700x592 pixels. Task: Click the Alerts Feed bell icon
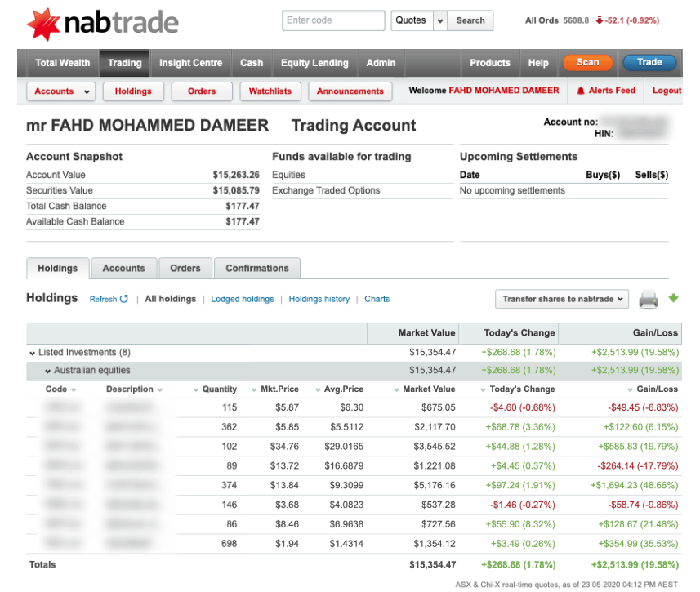(x=581, y=91)
